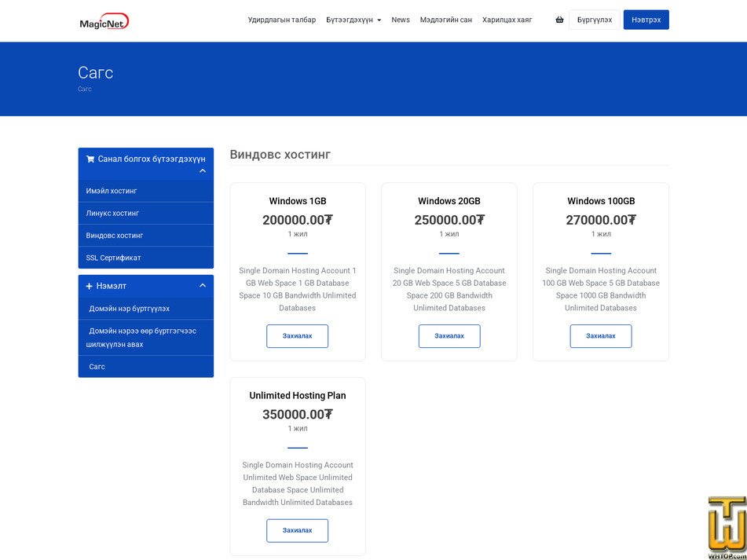Open the Бүтээгдэхүүн dropdown menu
Screen dimensions: 747x560
353,20
